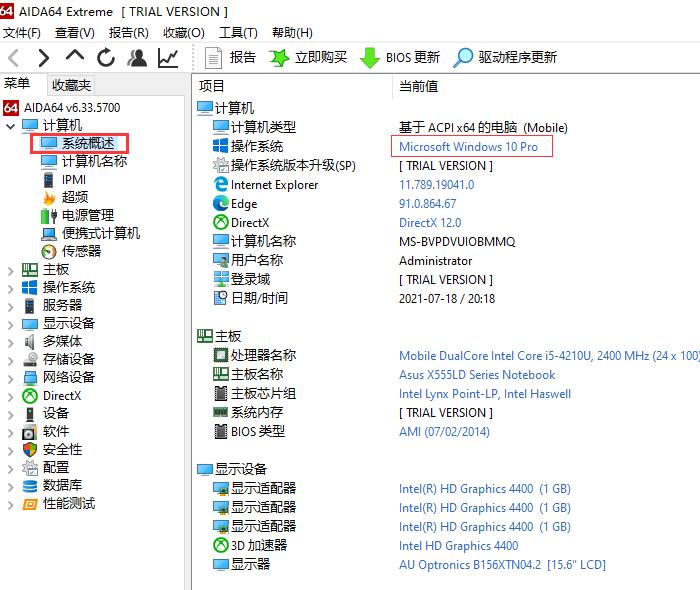
Task: Click the 配置 gear icon in tree
Action: pyautogui.click(x=30, y=468)
